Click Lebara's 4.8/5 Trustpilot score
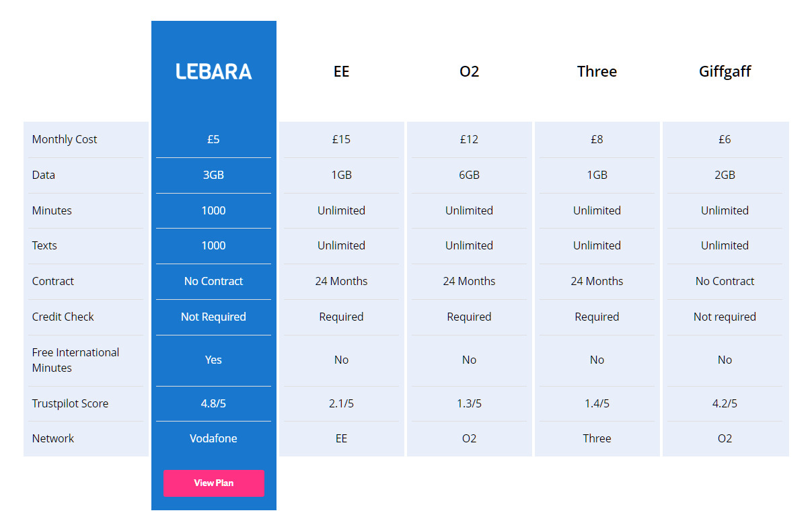Image resolution: width=812 pixels, height=519 pixels. click(x=213, y=403)
